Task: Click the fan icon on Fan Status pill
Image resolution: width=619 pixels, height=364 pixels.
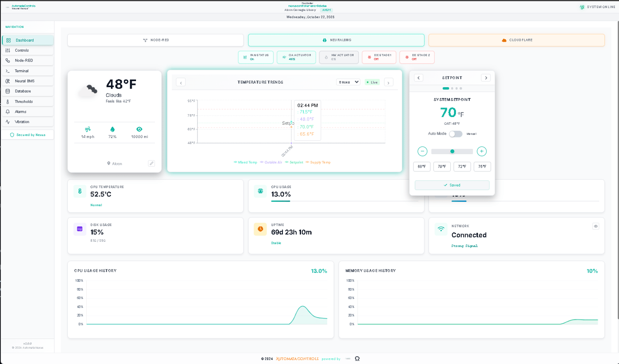Action: 245,57
